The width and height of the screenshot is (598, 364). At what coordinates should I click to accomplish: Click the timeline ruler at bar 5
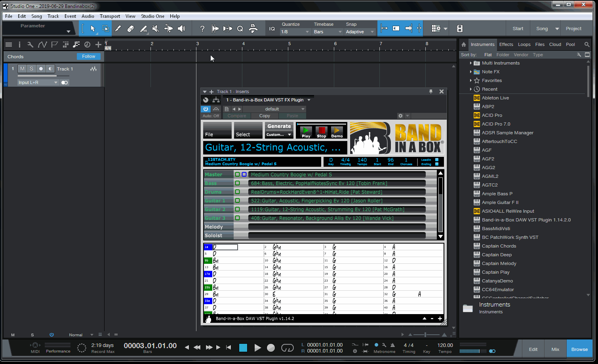[289, 44]
